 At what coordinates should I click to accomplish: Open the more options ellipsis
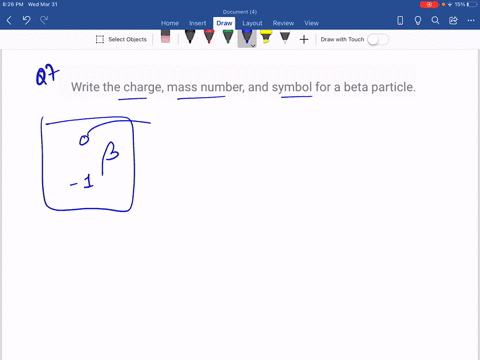click(471, 21)
